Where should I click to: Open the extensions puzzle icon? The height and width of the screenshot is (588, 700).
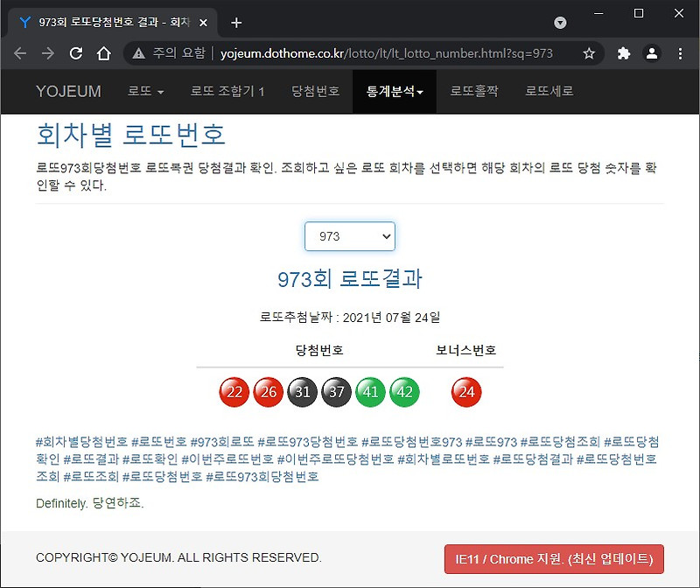(624, 53)
